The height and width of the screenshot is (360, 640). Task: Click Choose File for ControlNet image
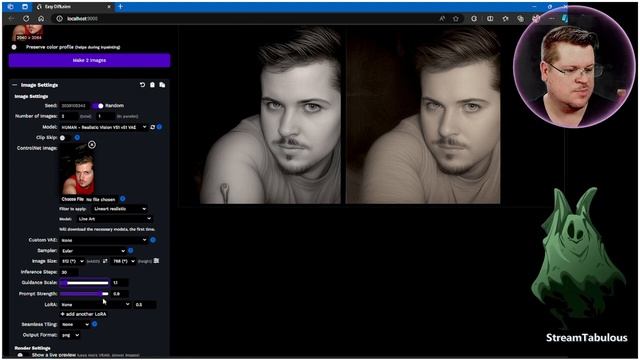[x=73, y=199]
